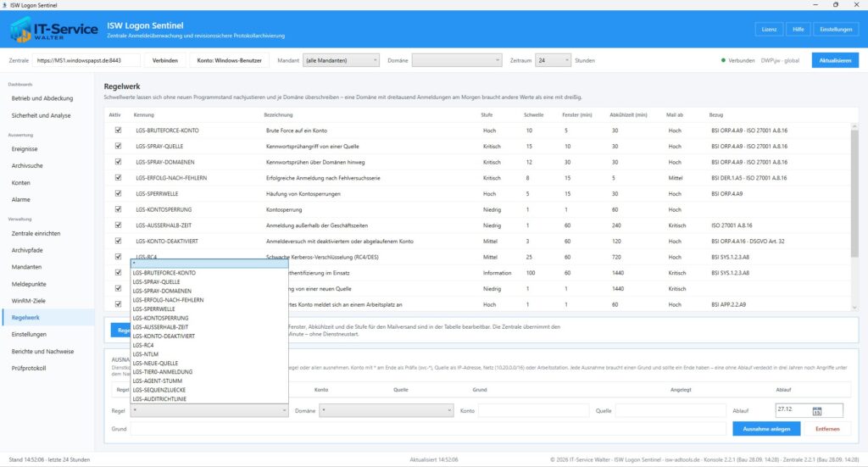Click the Entfernen button
Screen dimensions: 868x467
tap(827, 429)
